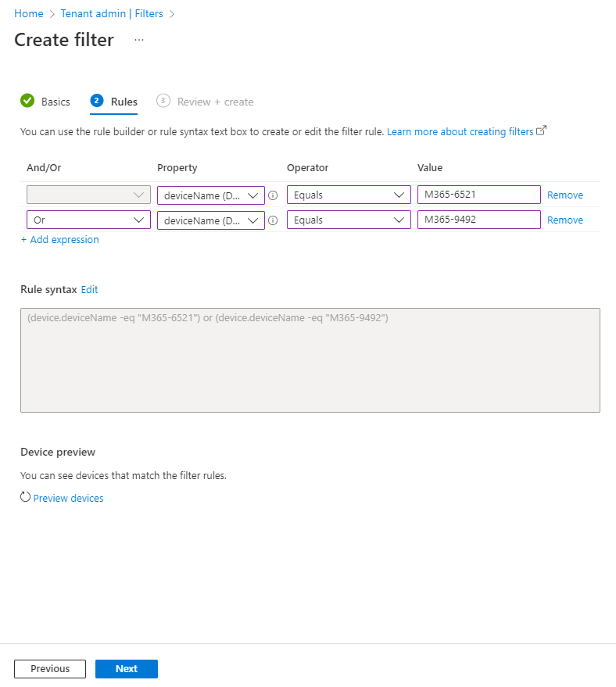Open first row deviceName property dropdown

click(x=211, y=195)
